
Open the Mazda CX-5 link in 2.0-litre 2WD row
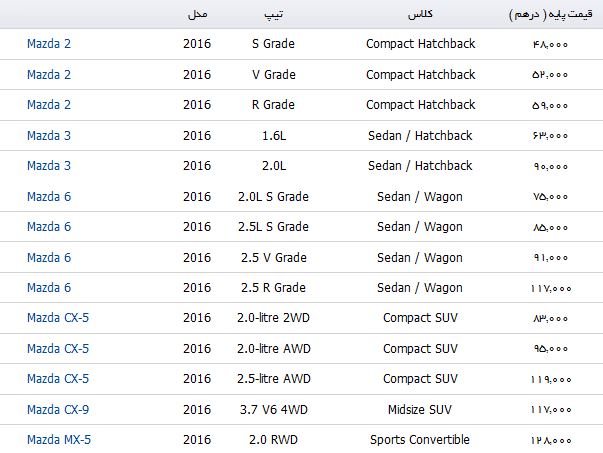coord(58,318)
